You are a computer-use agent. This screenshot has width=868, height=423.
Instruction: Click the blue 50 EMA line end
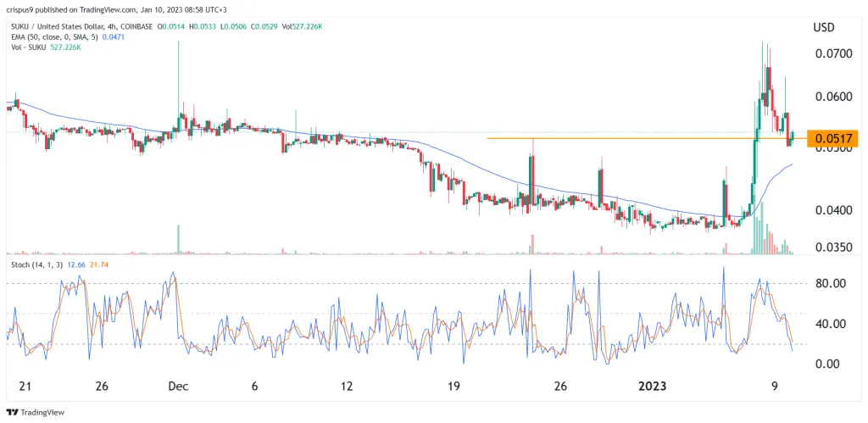point(793,164)
